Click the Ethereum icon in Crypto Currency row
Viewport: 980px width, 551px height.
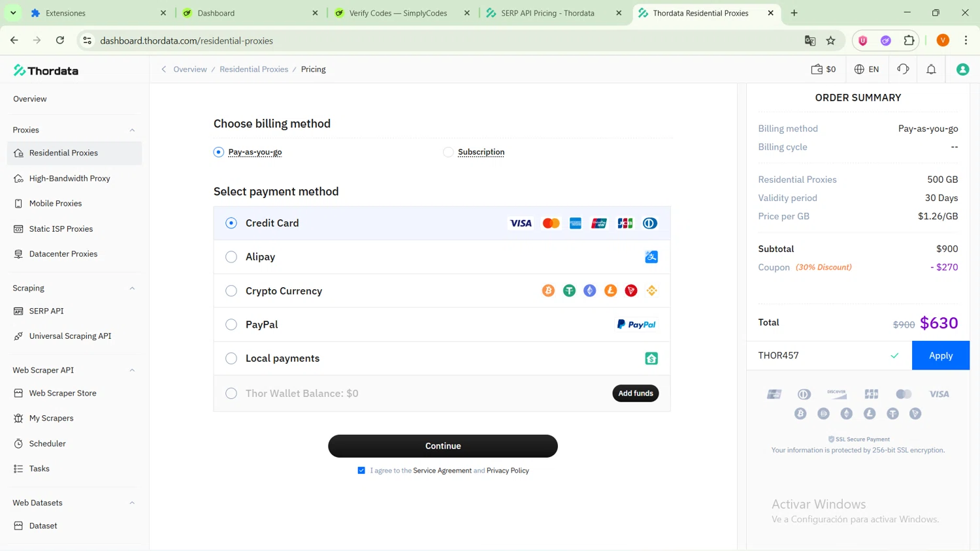pos(590,291)
